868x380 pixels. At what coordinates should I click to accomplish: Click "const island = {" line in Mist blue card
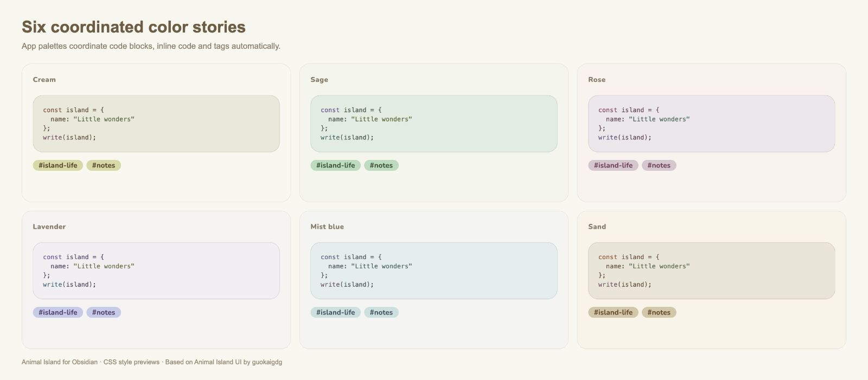(x=352, y=257)
